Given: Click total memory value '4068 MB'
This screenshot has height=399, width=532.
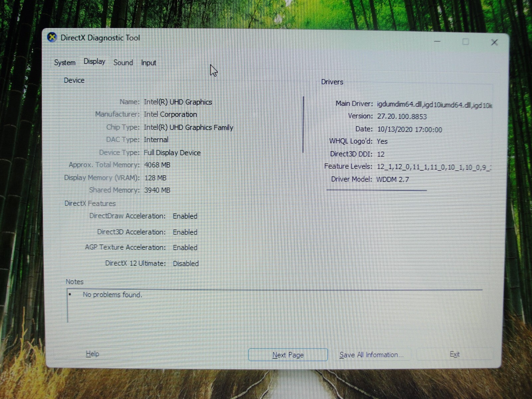Looking at the screenshot, I should click(157, 165).
